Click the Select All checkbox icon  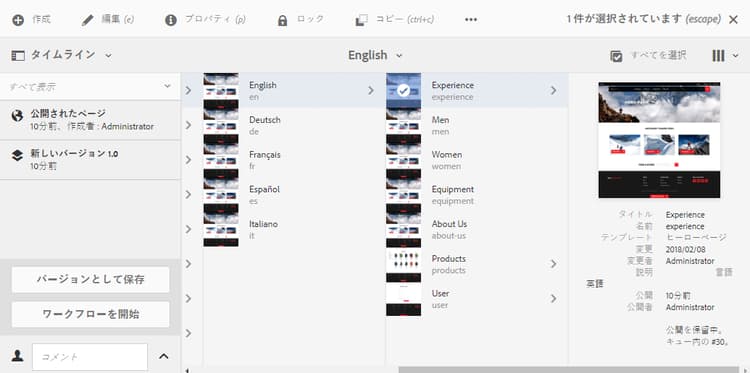pos(616,56)
